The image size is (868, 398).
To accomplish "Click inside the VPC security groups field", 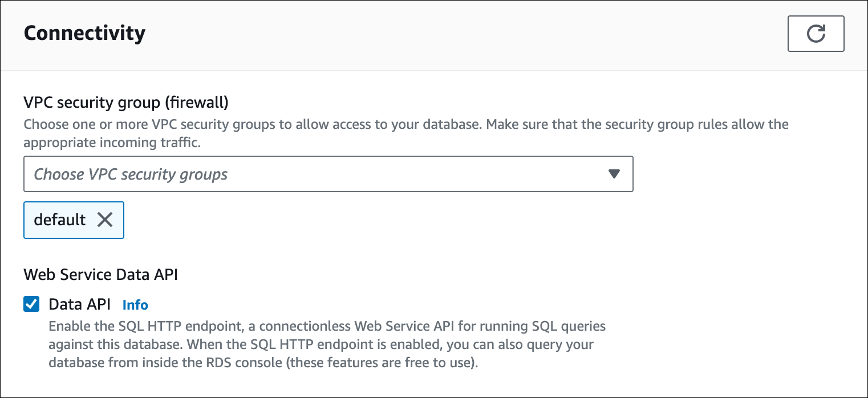I will pos(228,174).
